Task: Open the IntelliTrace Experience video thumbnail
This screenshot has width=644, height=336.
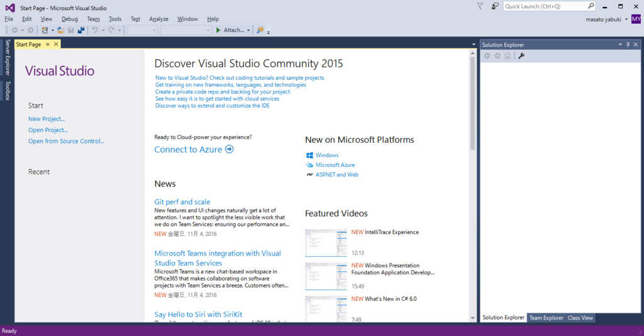Action: point(326,243)
